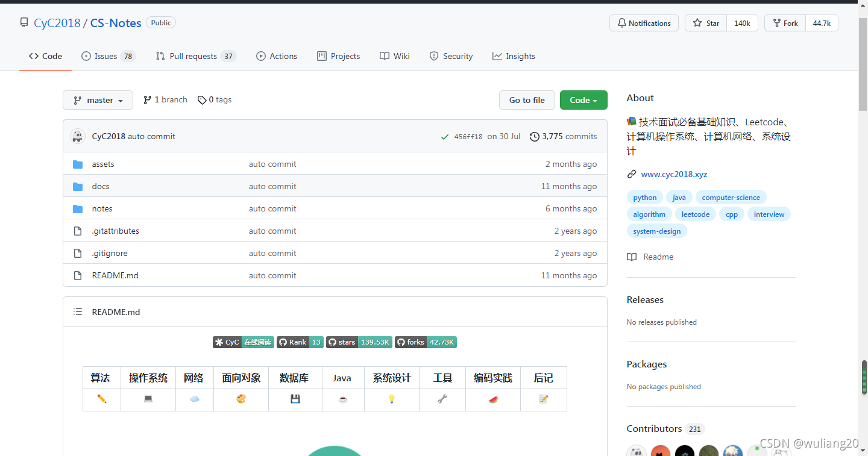Select the computer-science topic tag

click(731, 198)
